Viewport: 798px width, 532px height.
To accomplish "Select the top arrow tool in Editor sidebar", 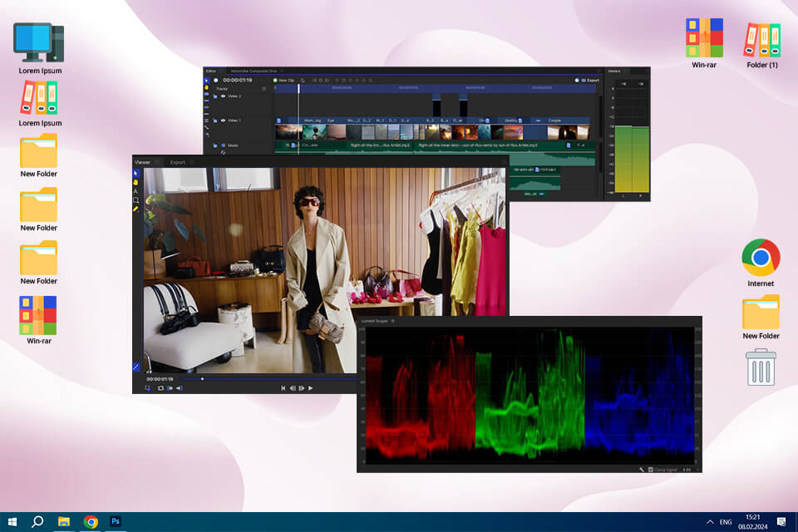I will click(207, 81).
